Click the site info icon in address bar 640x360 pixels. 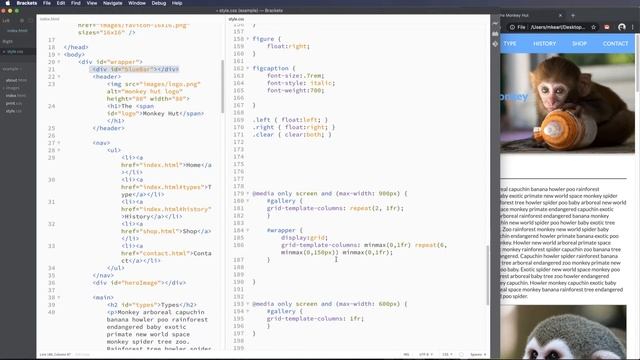(512, 27)
